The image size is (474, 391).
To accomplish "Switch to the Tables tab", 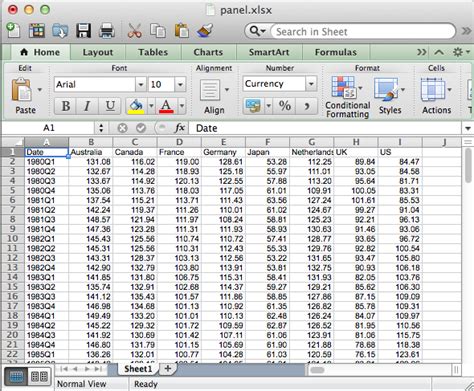I will pos(153,52).
